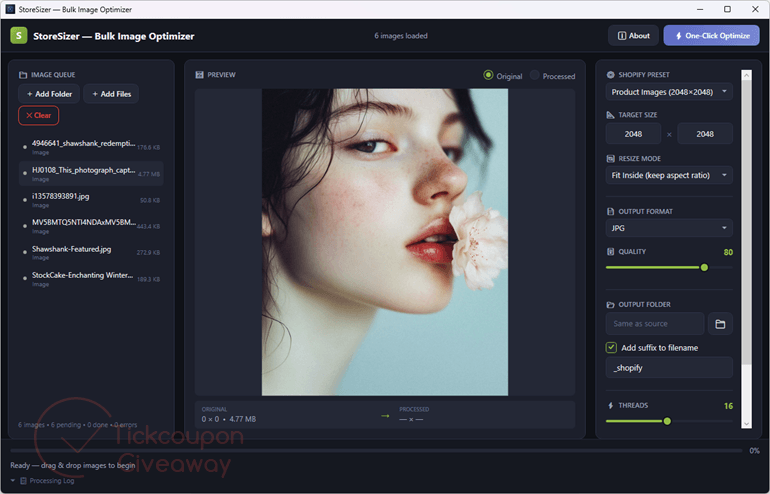Click the StoreSizer title bar app icon

point(10,9)
